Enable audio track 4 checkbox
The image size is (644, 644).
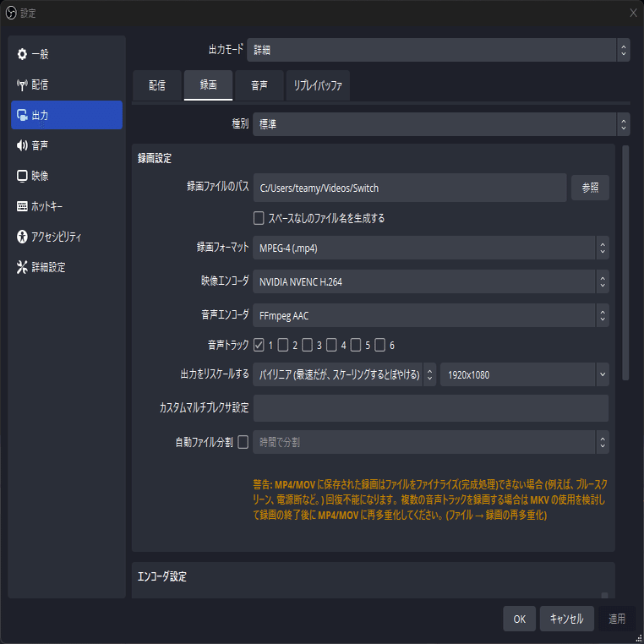tap(331, 345)
